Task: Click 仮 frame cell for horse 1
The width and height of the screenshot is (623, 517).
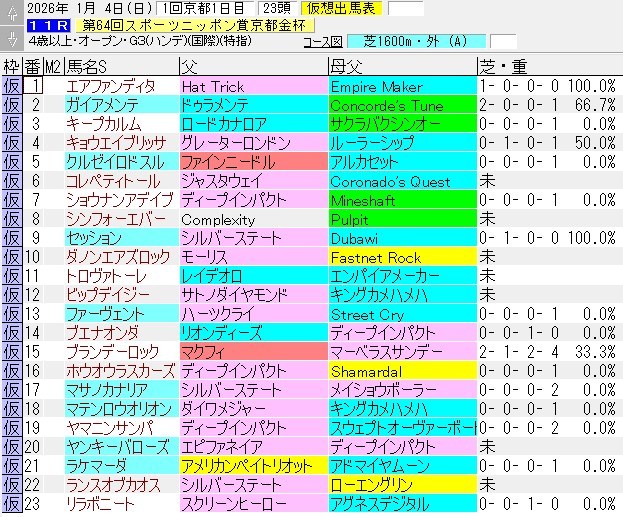Action: point(12,86)
